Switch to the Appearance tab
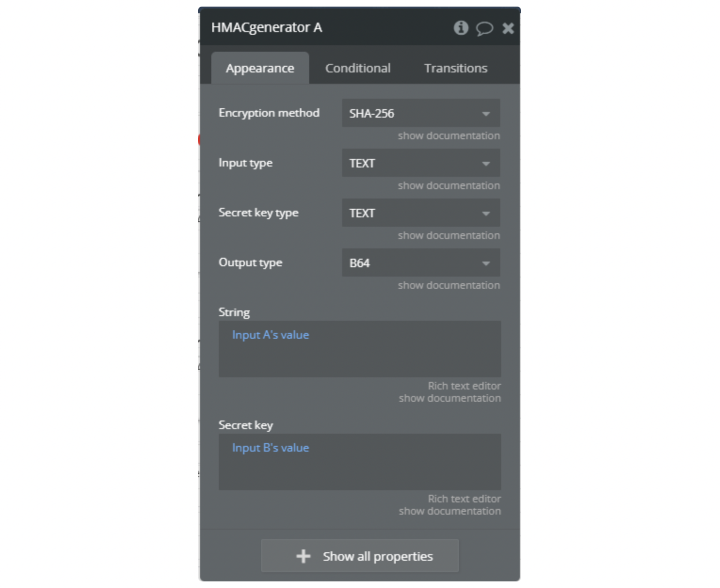 260,68
